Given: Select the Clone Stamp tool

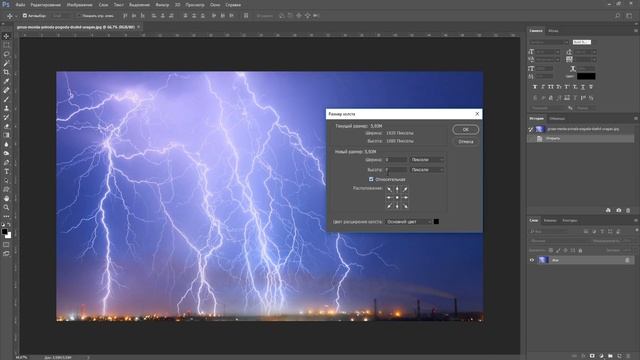Looking at the screenshot, I should [6, 108].
